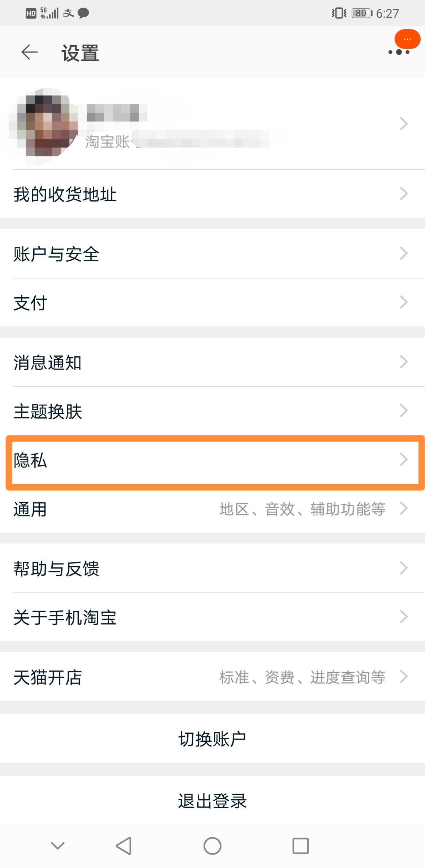Open the three-dot more options menu
This screenshot has width=425, height=868.
[399, 52]
